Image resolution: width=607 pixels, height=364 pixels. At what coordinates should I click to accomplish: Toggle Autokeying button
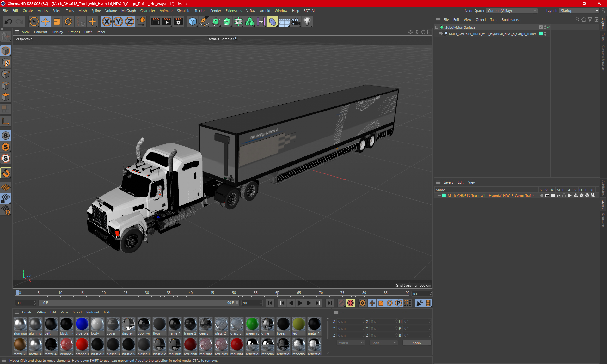point(350,303)
